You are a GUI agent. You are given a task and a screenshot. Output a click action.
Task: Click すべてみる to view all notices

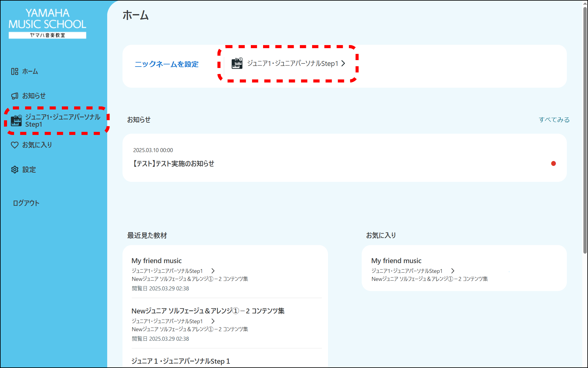coord(554,120)
